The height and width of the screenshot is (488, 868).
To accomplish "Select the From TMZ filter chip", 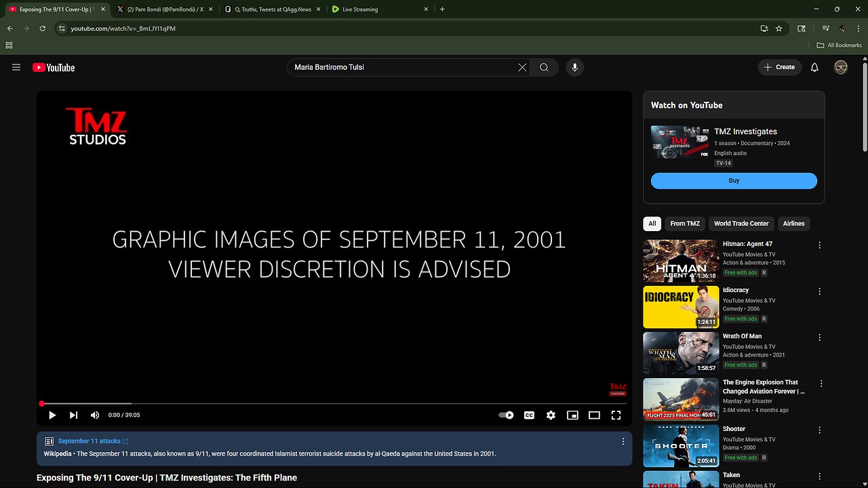I will [x=685, y=224].
